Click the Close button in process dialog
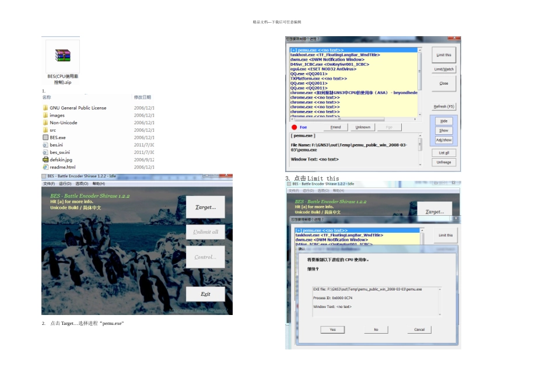The height and width of the screenshot is (392, 554). point(444,83)
